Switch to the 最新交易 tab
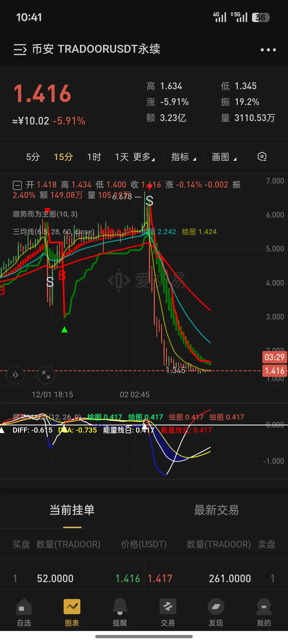 click(216, 510)
